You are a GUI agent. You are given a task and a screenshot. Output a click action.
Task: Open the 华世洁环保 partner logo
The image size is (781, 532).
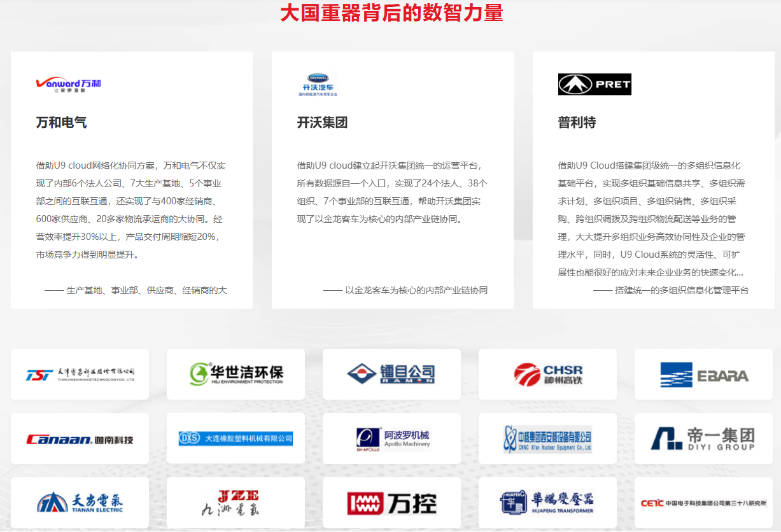click(x=236, y=374)
